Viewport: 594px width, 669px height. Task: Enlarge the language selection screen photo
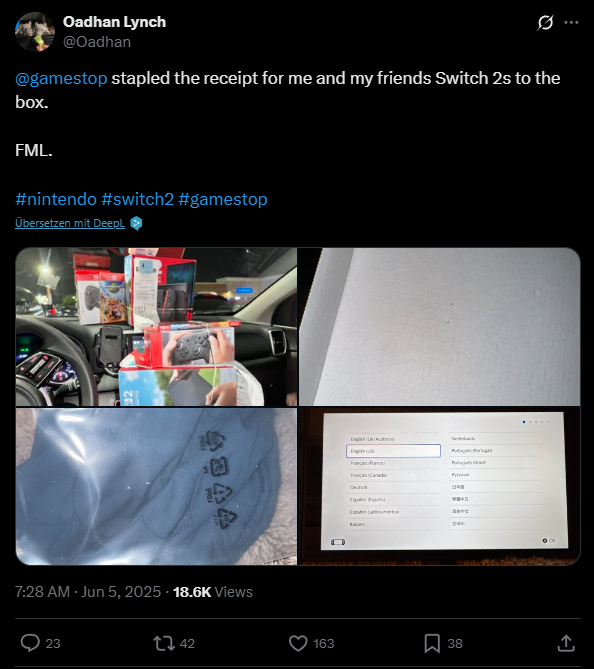[440, 486]
